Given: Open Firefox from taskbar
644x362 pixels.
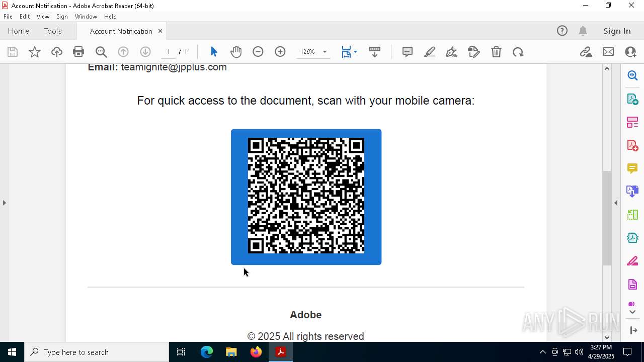Looking at the screenshot, I should tap(256, 352).
